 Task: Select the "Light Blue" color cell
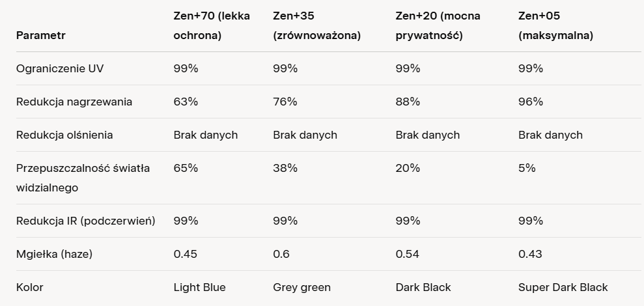tap(199, 287)
